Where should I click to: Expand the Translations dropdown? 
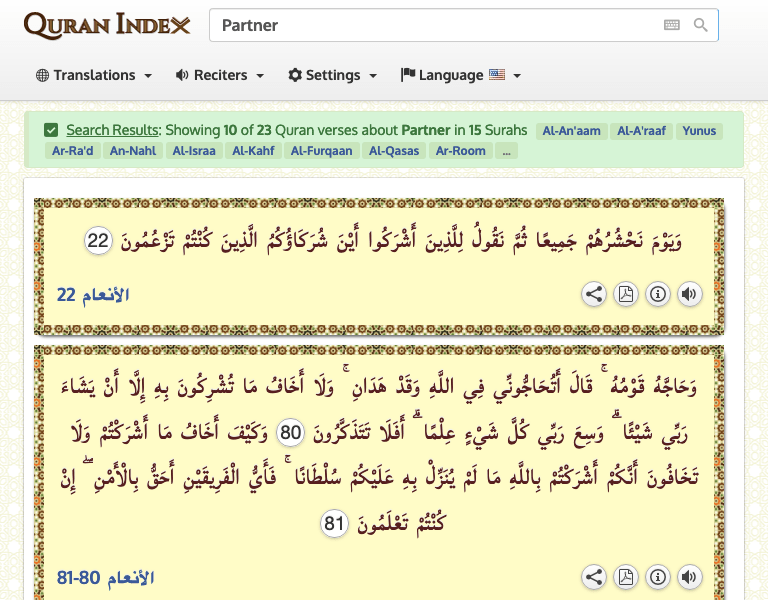pos(94,75)
